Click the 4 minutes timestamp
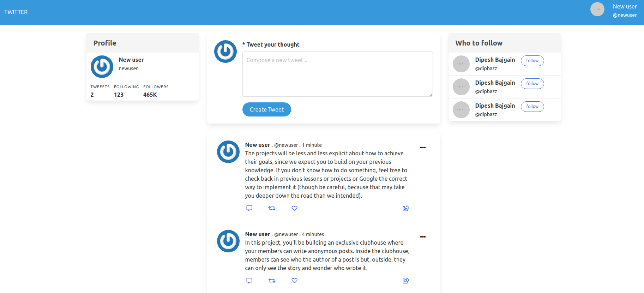The image size is (644, 293). click(x=313, y=234)
